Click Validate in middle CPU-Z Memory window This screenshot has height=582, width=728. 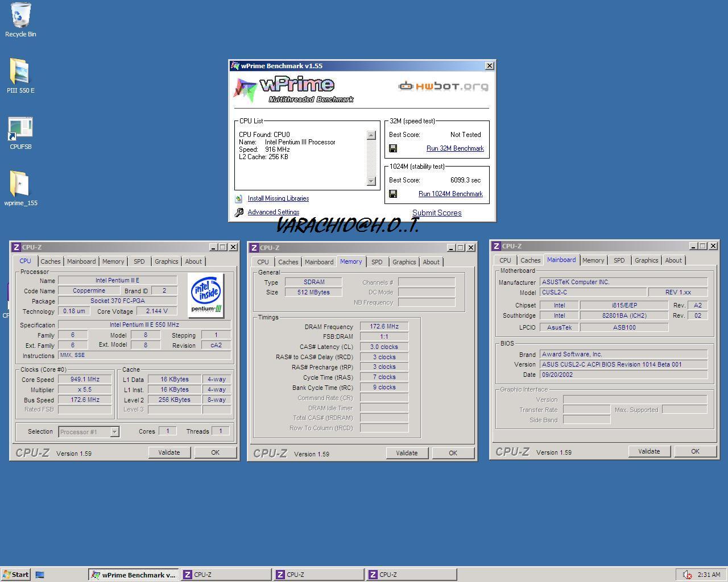(407, 453)
